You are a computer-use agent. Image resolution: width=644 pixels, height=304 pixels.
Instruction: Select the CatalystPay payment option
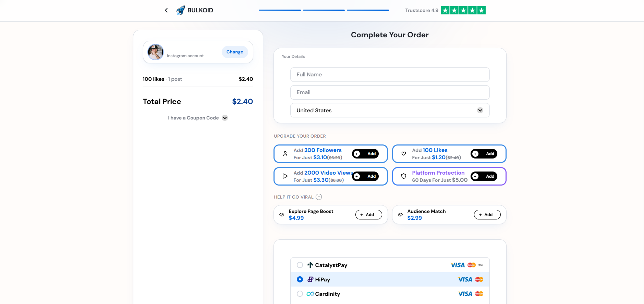[x=390, y=265]
